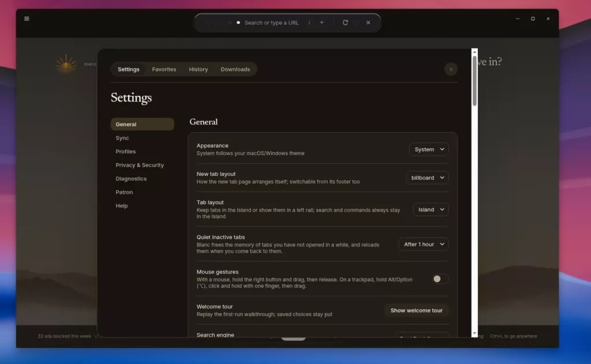Image resolution: width=591 pixels, height=364 pixels.
Task: Open Diagnostics settings section
Action: click(x=142, y=179)
